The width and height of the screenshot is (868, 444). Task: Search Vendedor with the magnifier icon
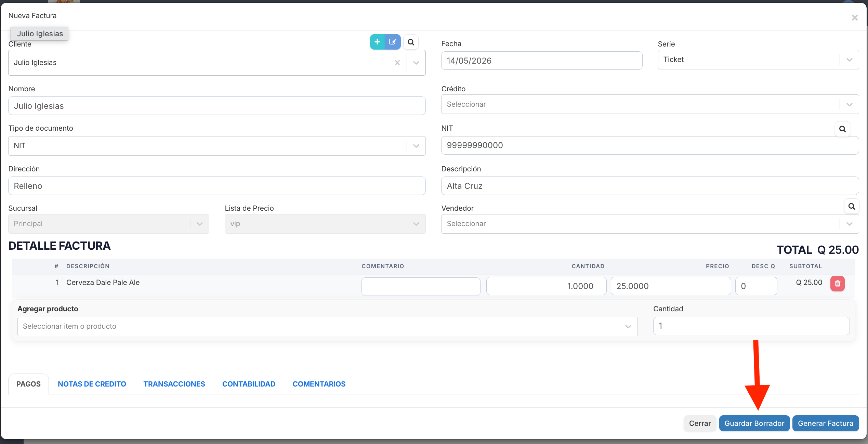pos(852,206)
